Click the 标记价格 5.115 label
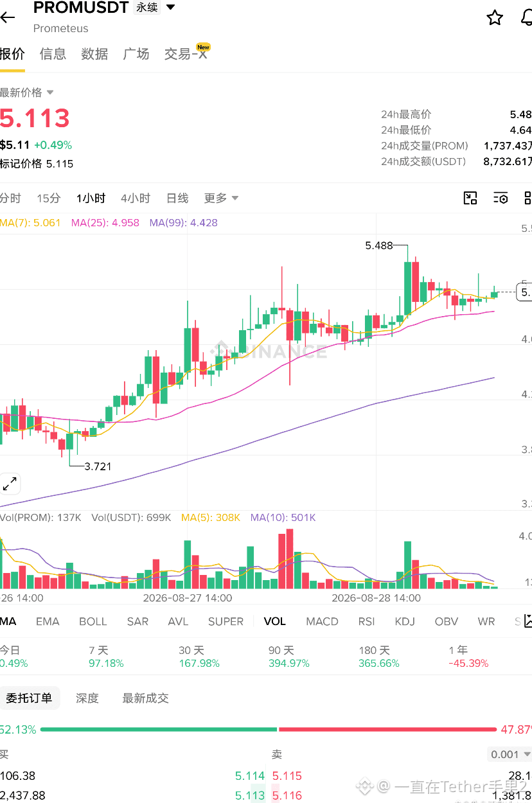Viewport: 532px width, 803px height. 37,164
